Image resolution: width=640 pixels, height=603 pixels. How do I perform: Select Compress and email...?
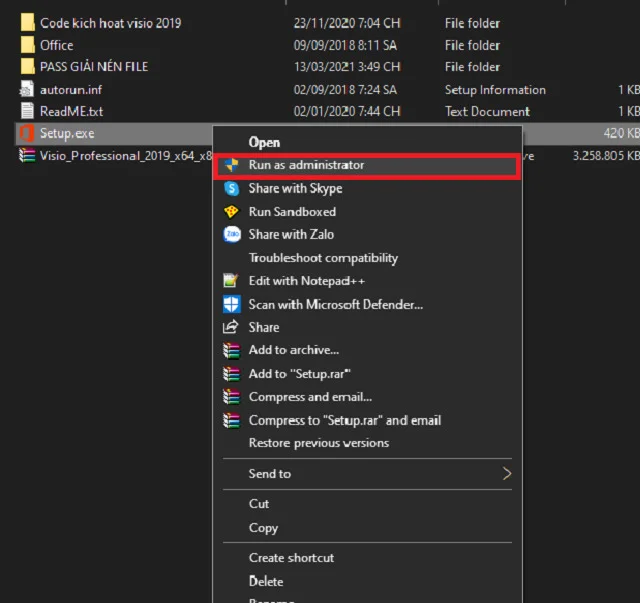pos(367,397)
